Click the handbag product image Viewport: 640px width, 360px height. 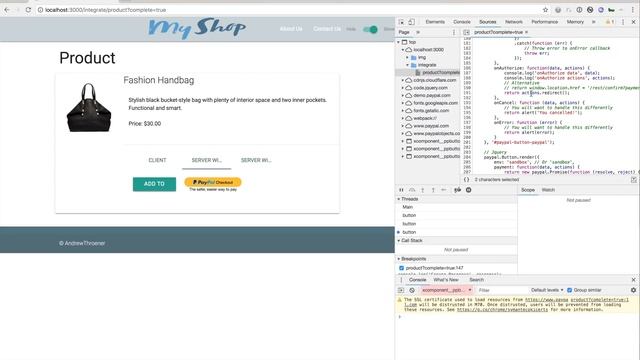pyautogui.click(x=89, y=108)
